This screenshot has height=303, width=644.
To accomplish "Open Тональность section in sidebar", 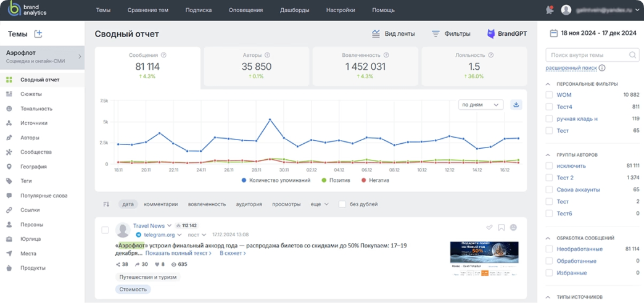I will pos(36,109).
